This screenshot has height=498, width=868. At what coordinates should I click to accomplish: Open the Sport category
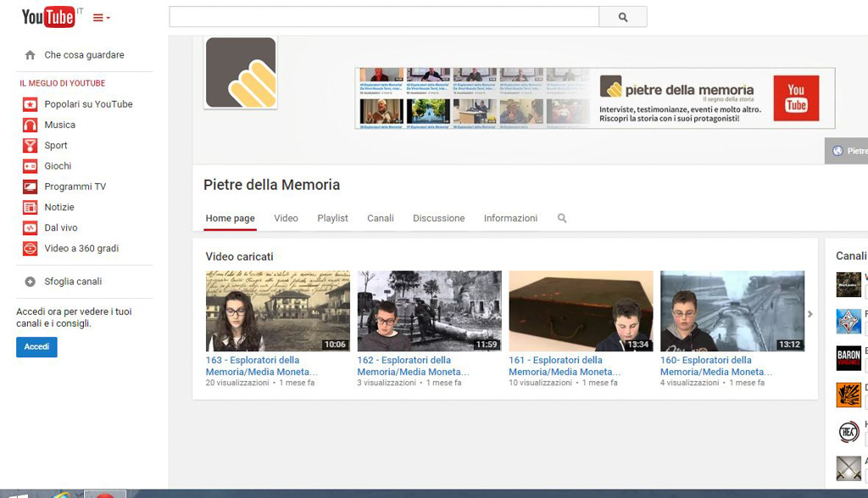pyautogui.click(x=56, y=146)
